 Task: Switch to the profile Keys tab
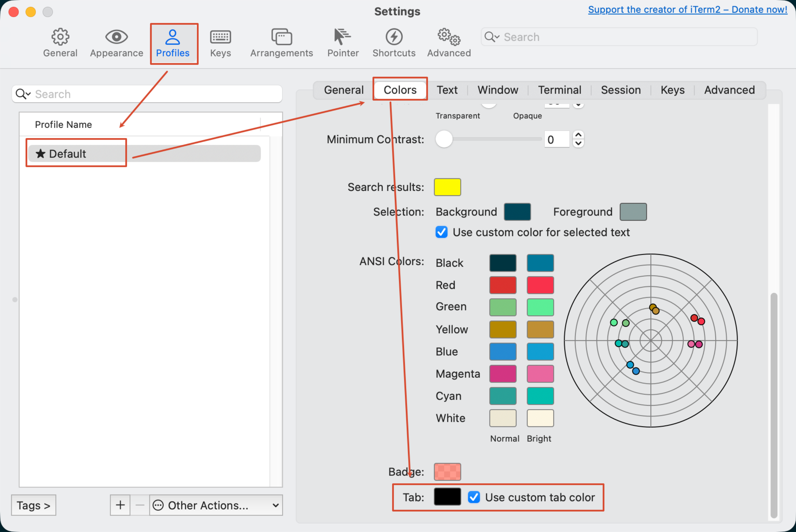point(672,90)
